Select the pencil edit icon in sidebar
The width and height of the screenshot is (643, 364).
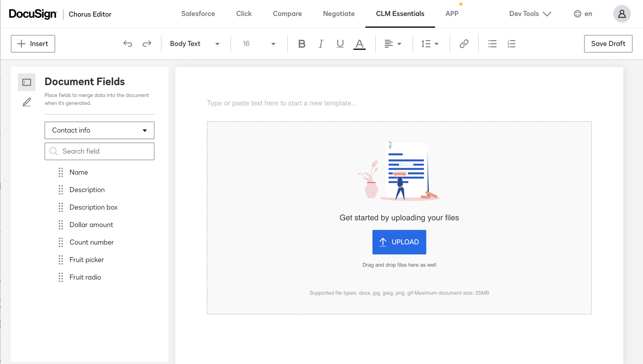click(x=26, y=102)
